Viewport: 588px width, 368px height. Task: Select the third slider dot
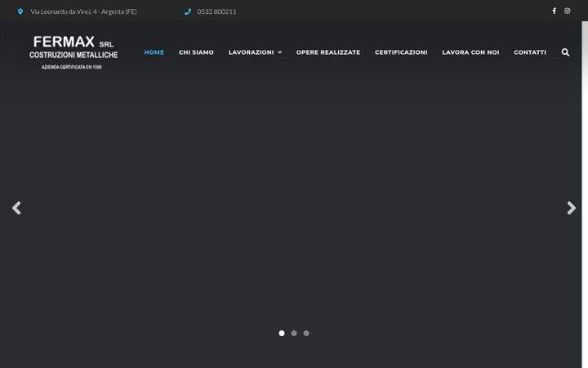coord(306,333)
